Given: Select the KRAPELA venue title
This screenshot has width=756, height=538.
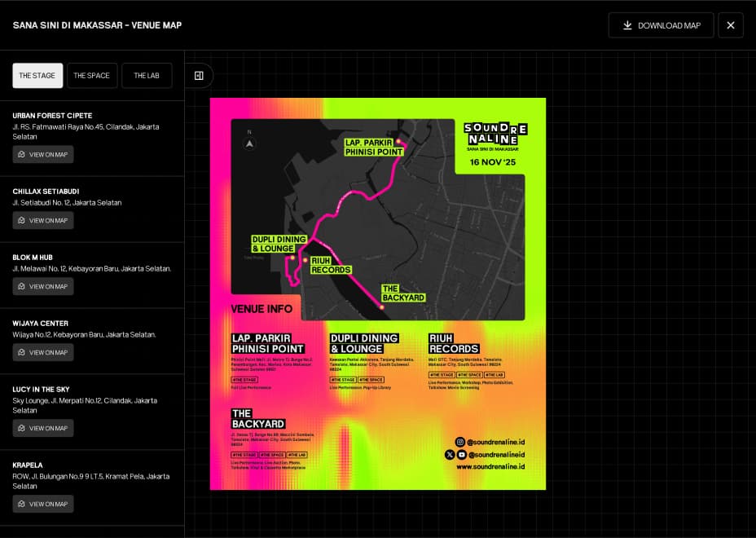Looking at the screenshot, I should [x=28, y=465].
